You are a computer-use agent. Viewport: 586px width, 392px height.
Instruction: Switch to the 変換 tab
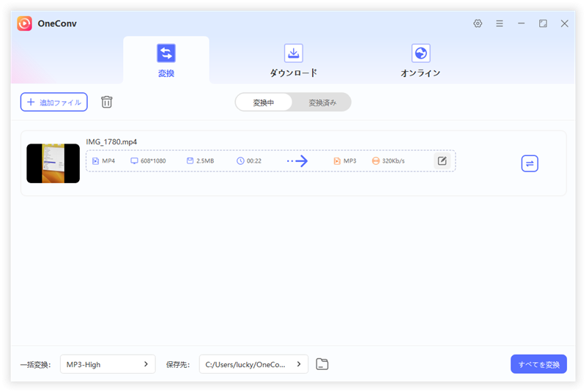(x=166, y=60)
